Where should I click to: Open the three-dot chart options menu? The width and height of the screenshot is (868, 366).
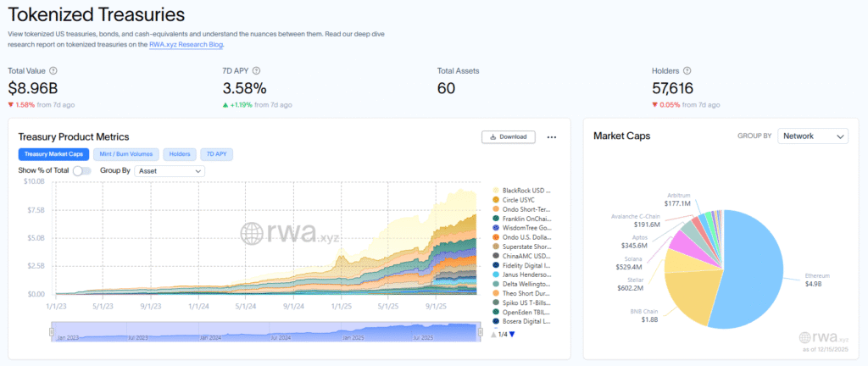click(552, 136)
